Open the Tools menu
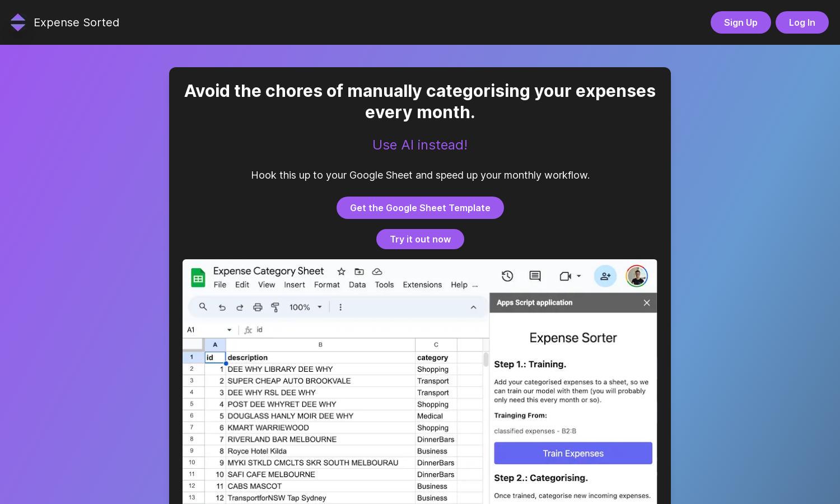 coord(384,284)
